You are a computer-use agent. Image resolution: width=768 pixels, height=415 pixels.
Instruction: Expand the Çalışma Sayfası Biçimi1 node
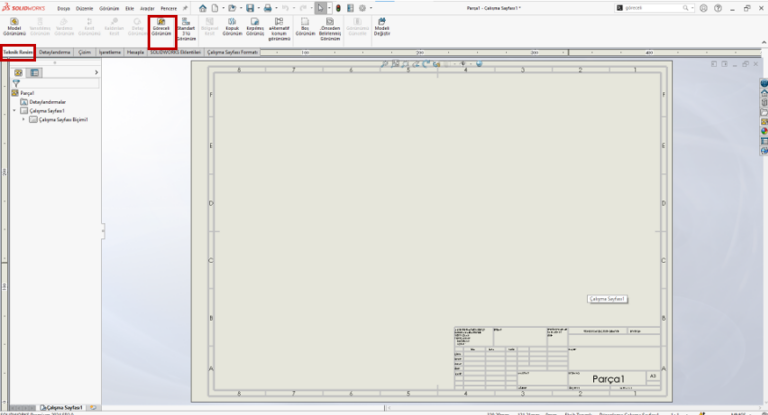23,119
